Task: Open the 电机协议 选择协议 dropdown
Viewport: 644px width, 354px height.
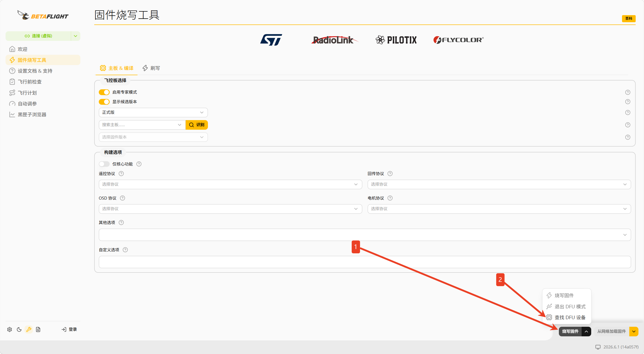Action: (499, 209)
